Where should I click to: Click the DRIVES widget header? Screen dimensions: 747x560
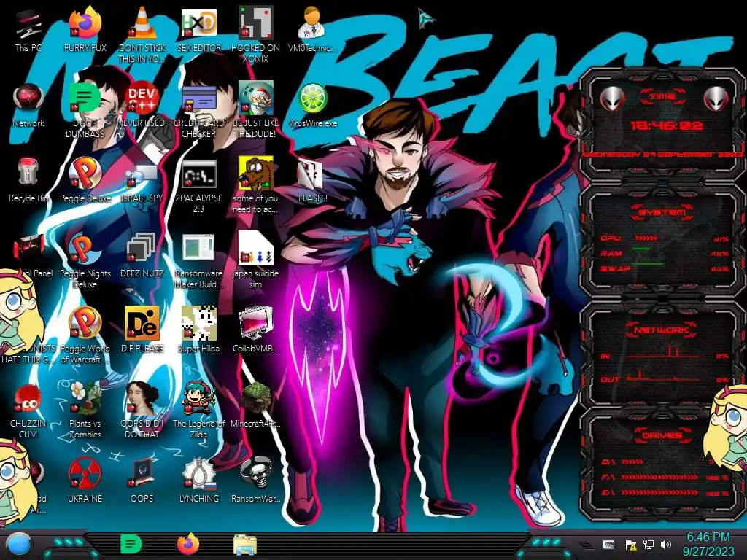click(662, 435)
